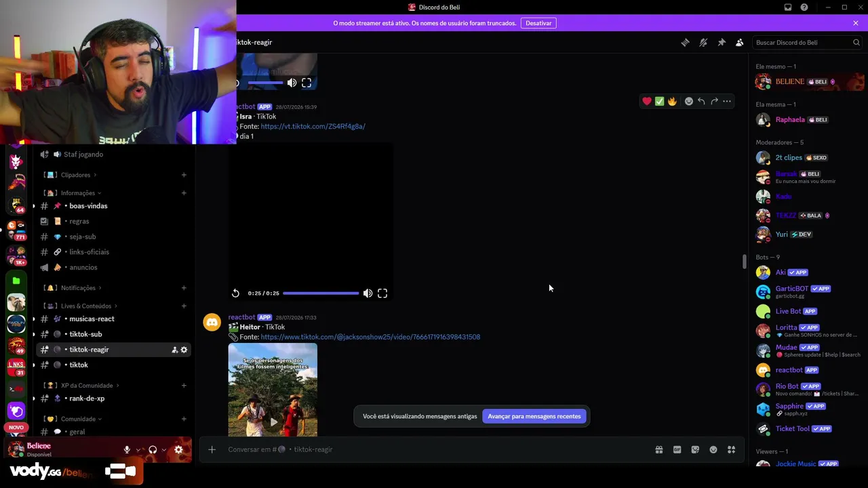Expand the Notificações category
This screenshot has height=488, width=868.
(x=78, y=288)
